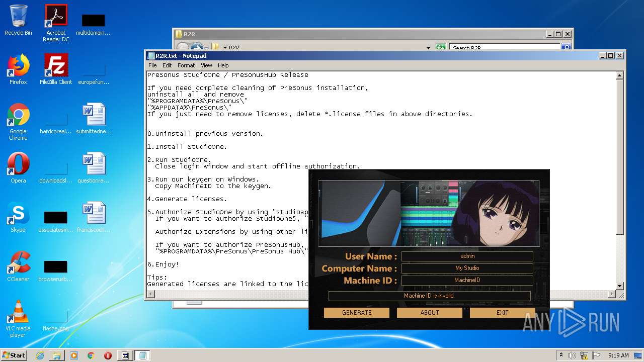Select the Firefox desktop icon
This screenshot has height=362, width=644.
[18, 69]
